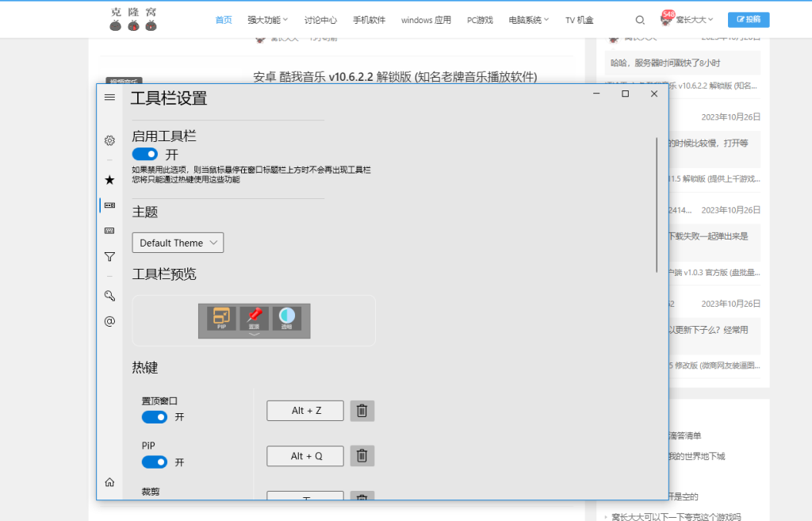Open user avatar with 548 badge

[x=666, y=19]
